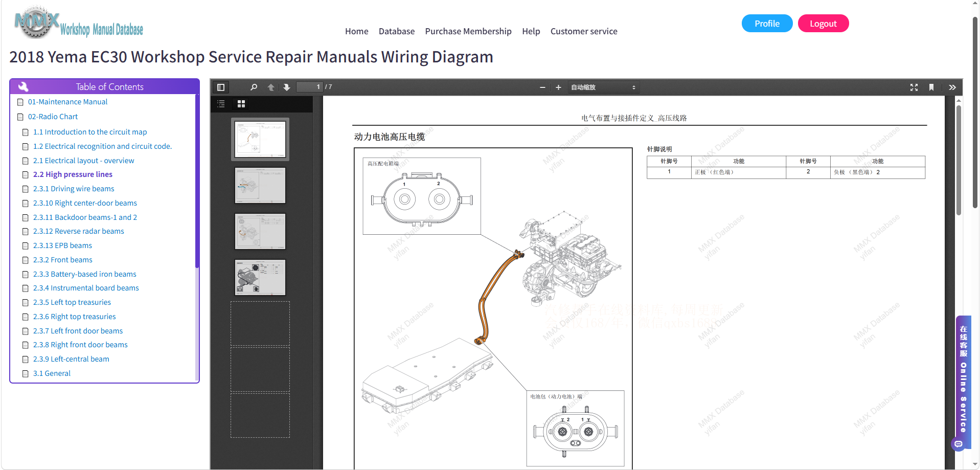Open 3.1 General entry

52,373
